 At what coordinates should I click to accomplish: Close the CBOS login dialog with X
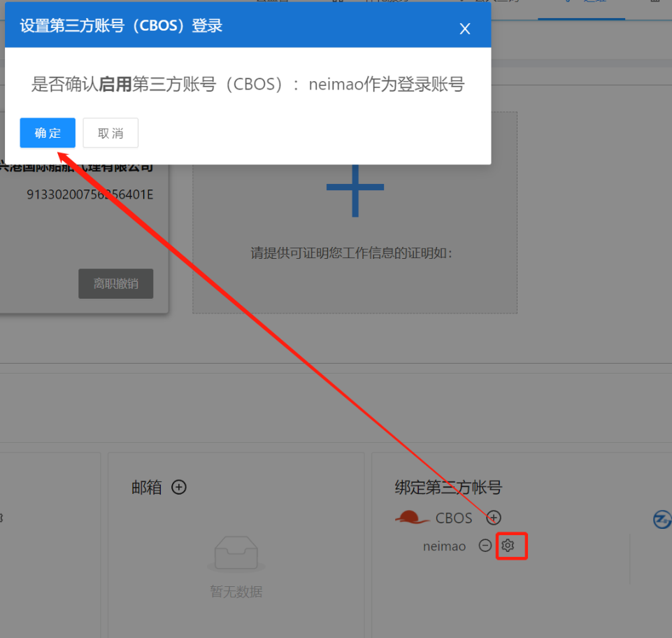(x=464, y=29)
